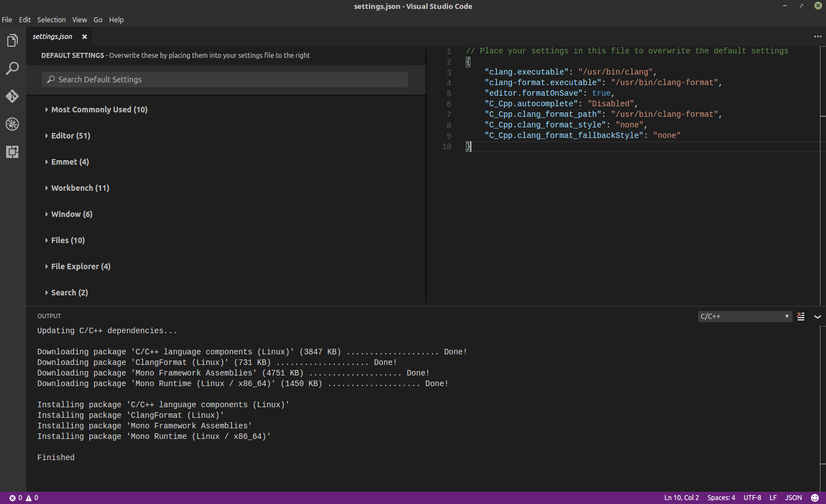
Task: Open the Search view in activity bar
Action: [12, 68]
